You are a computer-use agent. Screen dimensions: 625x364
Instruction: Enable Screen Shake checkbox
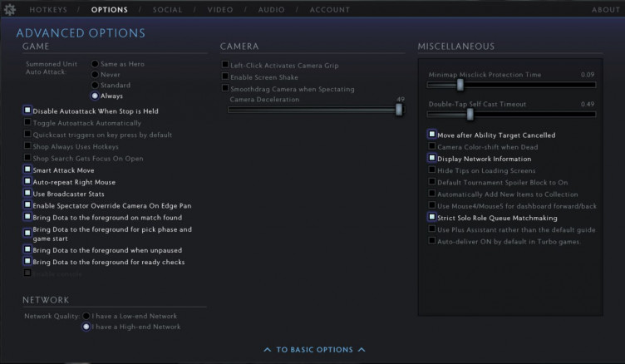point(224,76)
